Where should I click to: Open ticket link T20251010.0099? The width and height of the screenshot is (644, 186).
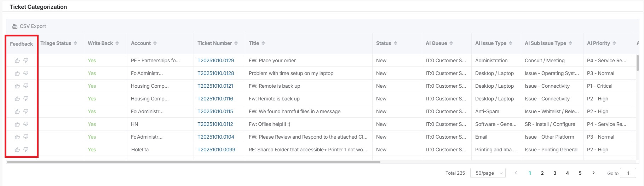216,150
